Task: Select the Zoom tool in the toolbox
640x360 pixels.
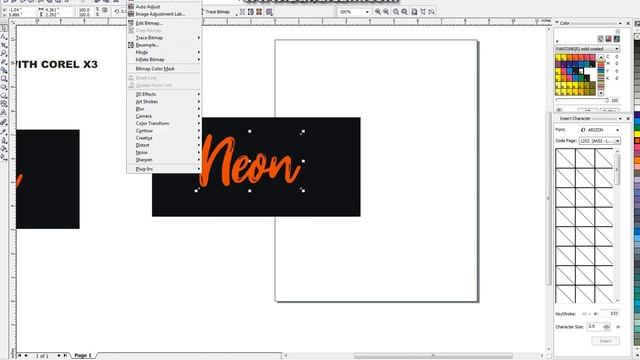Action: pos(4,53)
